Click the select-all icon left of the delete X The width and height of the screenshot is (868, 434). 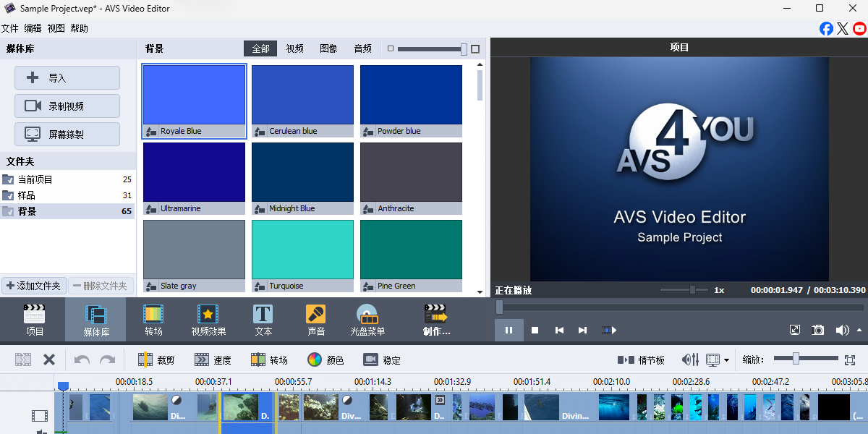coord(23,359)
